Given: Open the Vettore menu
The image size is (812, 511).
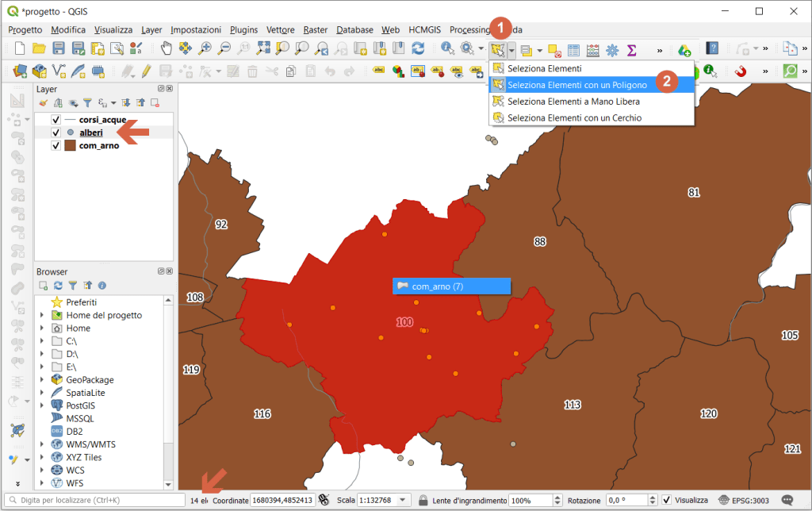Looking at the screenshot, I should [282, 29].
